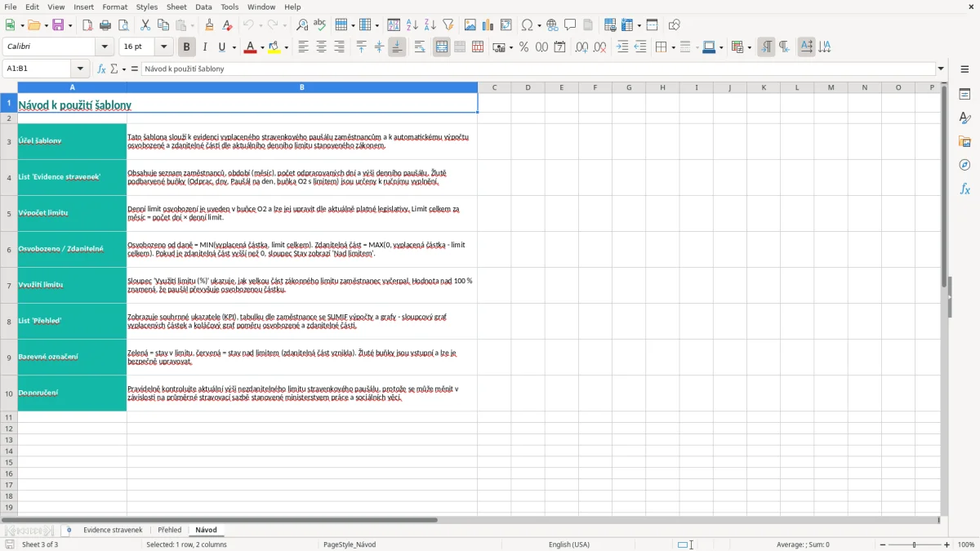
Task: Activate the AutoFilter funnel icon
Action: coord(448,25)
